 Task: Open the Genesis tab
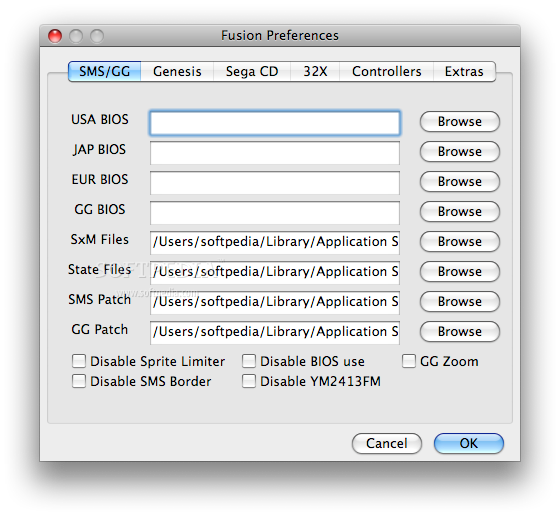[177, 71]
